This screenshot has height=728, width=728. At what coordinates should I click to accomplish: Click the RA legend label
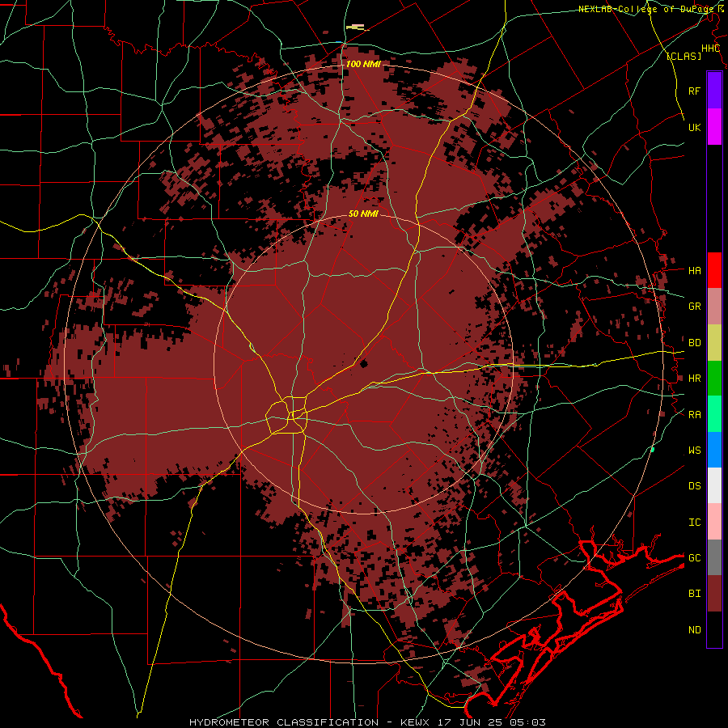(695, 415)
